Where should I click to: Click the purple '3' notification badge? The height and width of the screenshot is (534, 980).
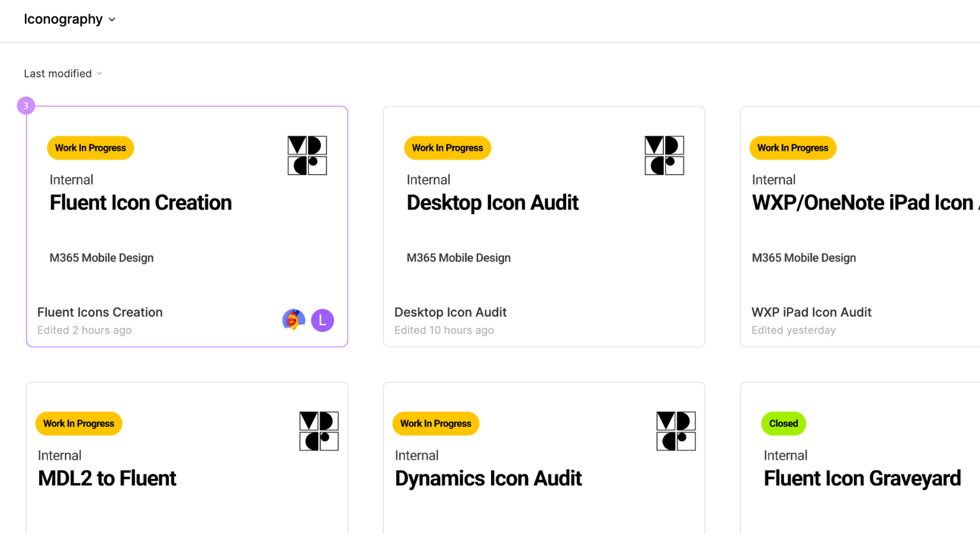(26, 106)
